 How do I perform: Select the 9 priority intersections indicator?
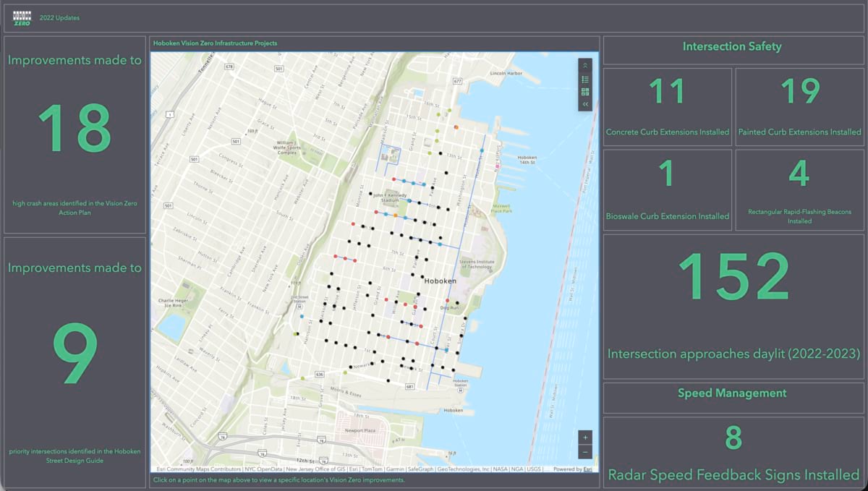click(x=75, y=354)
